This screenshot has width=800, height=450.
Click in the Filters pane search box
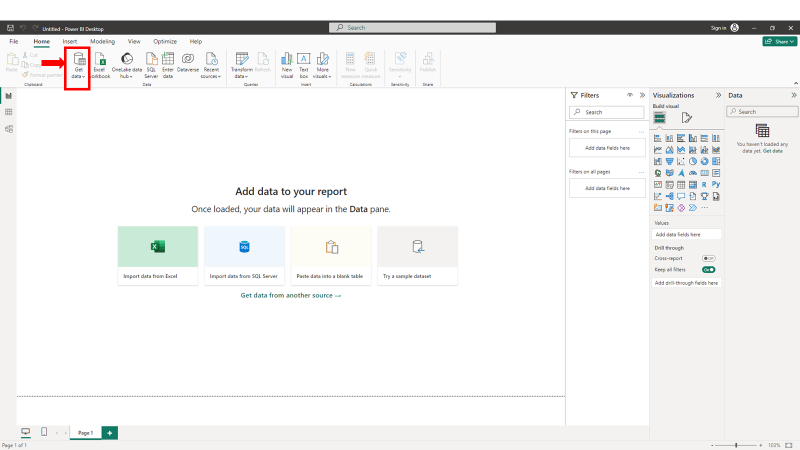[x=607, y=112]
